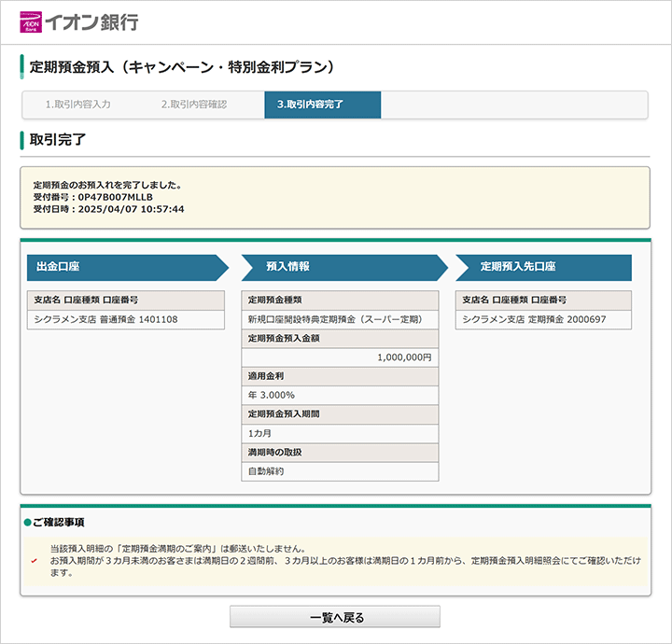672x644 pixels.
Task: Click 定期預金のお預入れを完了しました message
Action: 107,185
